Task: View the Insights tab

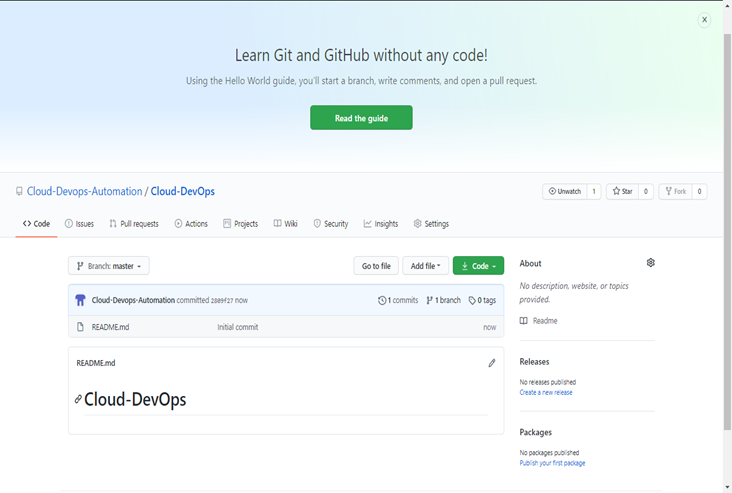Action: click(x=381, y=224)
